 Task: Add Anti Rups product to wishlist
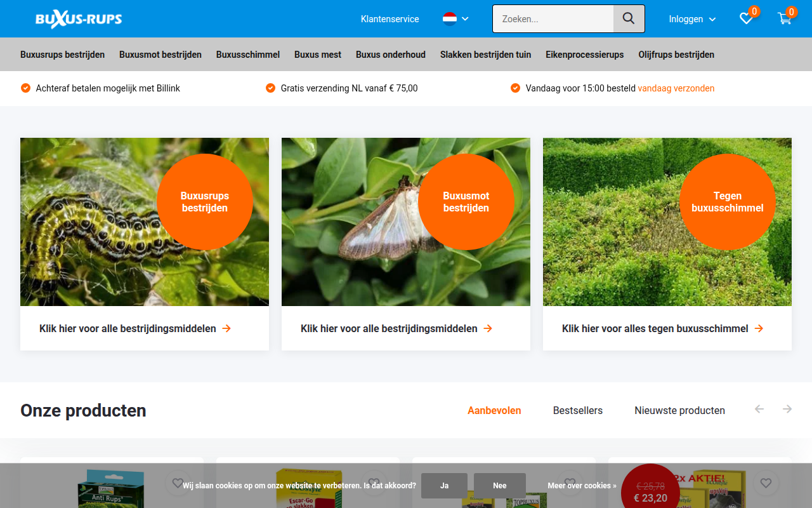click(178, 483)
